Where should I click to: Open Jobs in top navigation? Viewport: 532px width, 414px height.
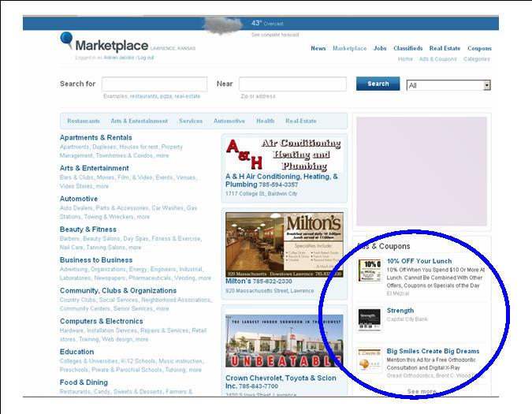coord(380,48)
